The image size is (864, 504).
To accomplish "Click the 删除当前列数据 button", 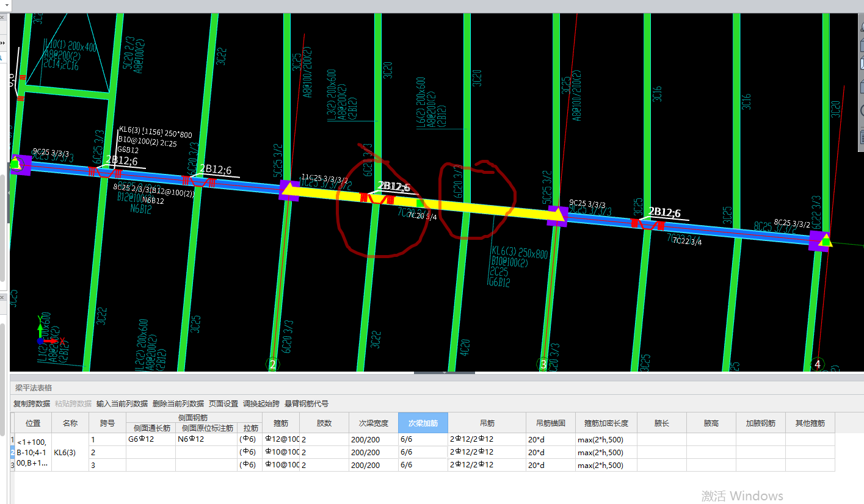I will click(x=178, y=404).
